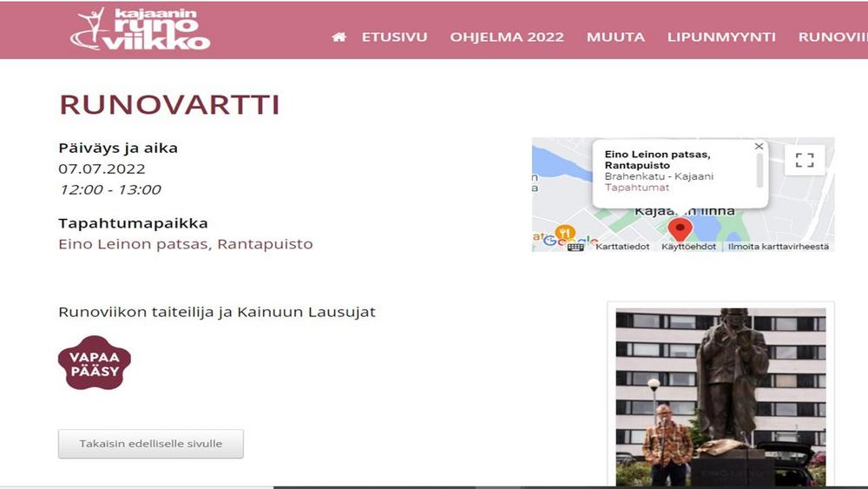
Task: Open the Eino Leino statue photo
Action: [x=720, y=396]
